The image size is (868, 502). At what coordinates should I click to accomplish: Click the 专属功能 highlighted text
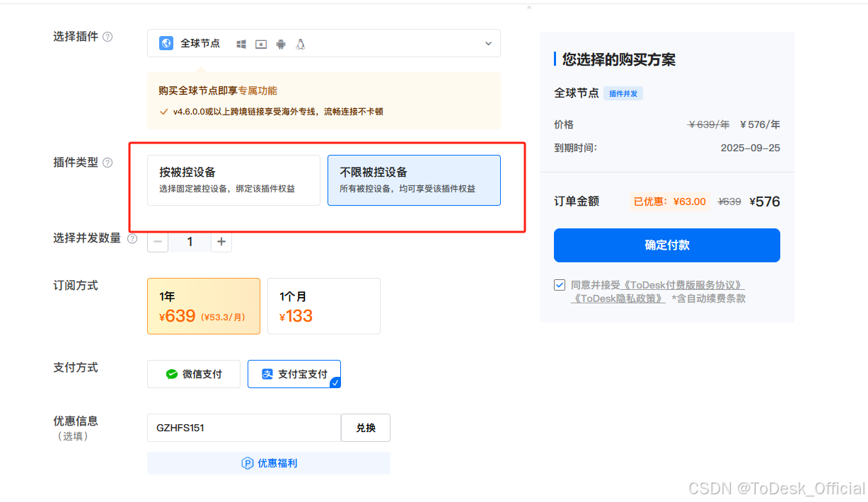(x=257, y=91)
